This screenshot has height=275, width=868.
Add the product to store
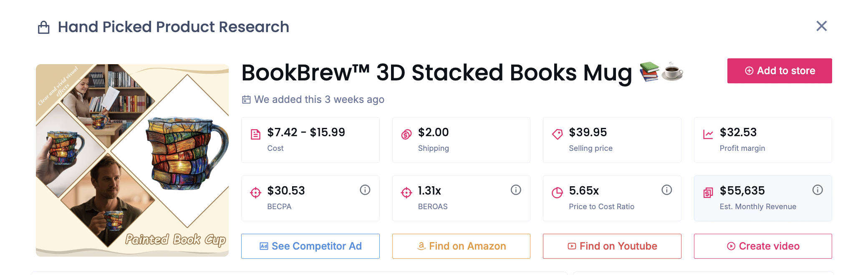tap(780, 71)
